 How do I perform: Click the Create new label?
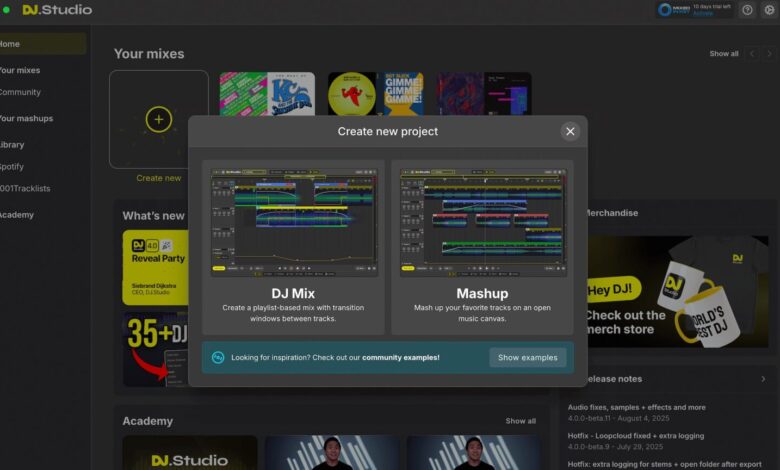point(159,178)
